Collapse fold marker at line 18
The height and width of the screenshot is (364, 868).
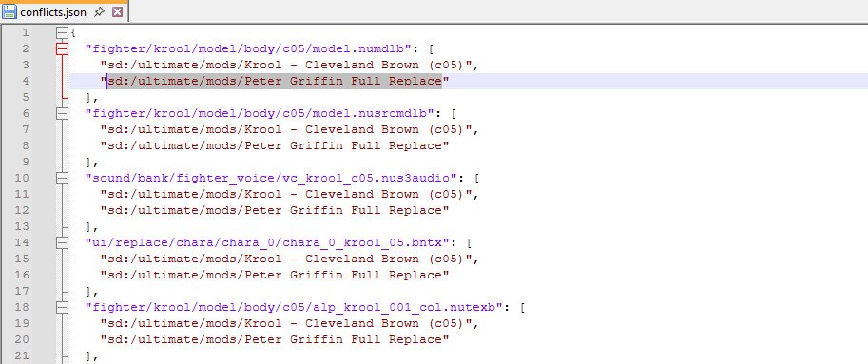pos(63,308)
